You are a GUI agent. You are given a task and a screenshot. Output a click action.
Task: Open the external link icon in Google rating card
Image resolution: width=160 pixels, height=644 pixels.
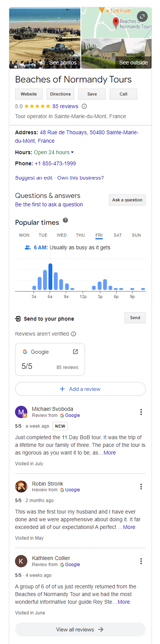pyautogui.click(x=75, y=352)
